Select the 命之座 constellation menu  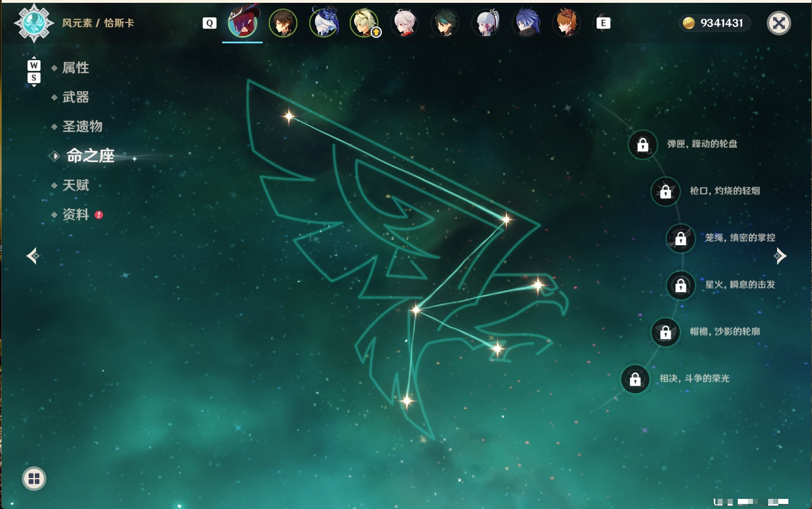[90, 156]
